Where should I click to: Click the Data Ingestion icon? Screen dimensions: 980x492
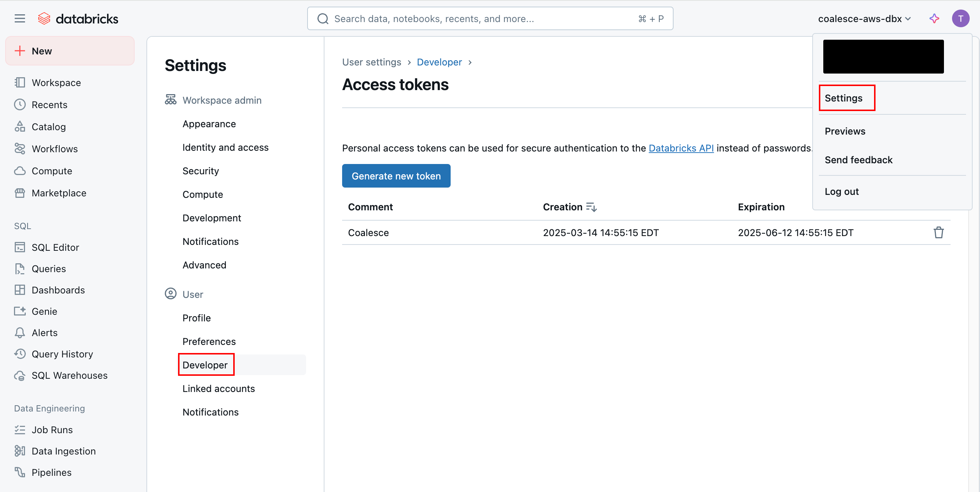coord(20,451)
